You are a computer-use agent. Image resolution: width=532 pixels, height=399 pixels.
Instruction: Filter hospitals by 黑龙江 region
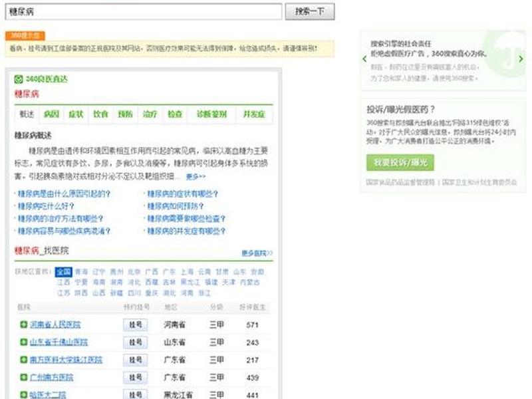point(190,282)
